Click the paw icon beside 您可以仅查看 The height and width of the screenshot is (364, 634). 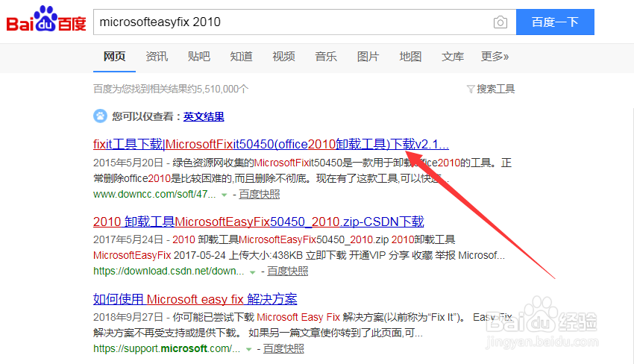point(100,116)
